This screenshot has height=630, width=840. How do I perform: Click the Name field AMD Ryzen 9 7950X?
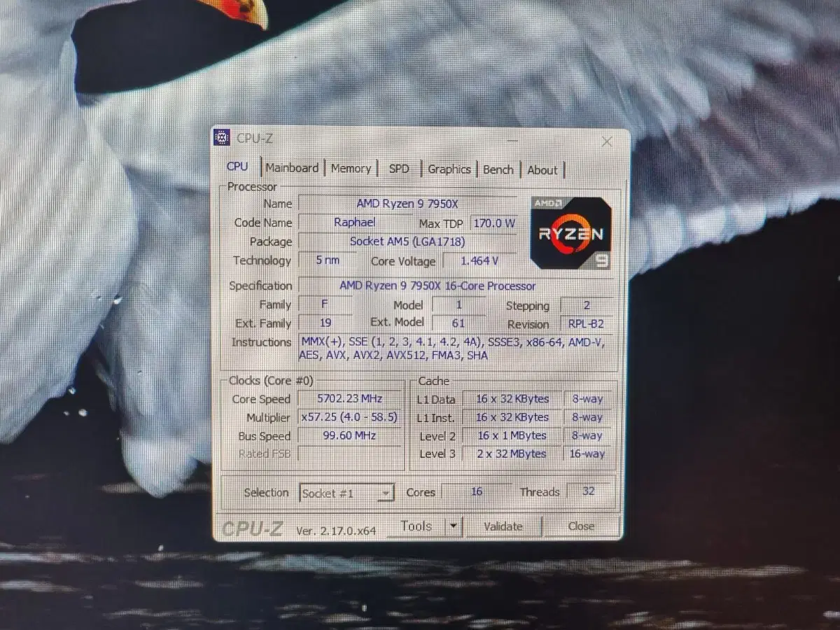pos(407,204)
